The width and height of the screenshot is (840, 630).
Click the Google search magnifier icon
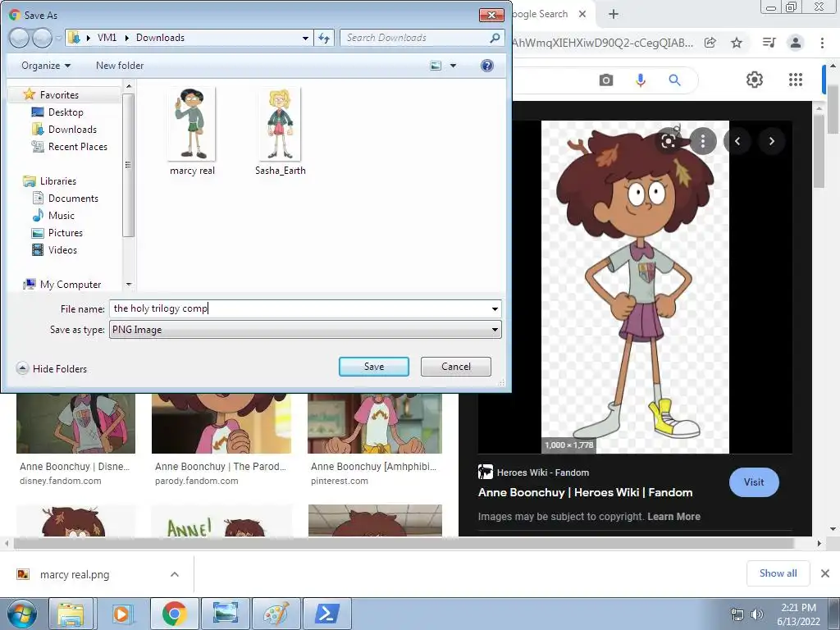674,80
